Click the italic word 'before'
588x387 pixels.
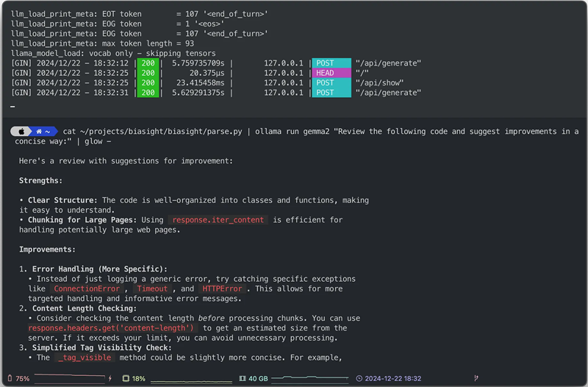(211, 318)
